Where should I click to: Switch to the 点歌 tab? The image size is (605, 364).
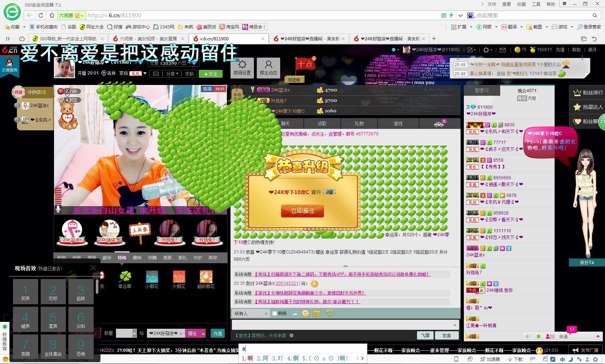tap(322, 123)
